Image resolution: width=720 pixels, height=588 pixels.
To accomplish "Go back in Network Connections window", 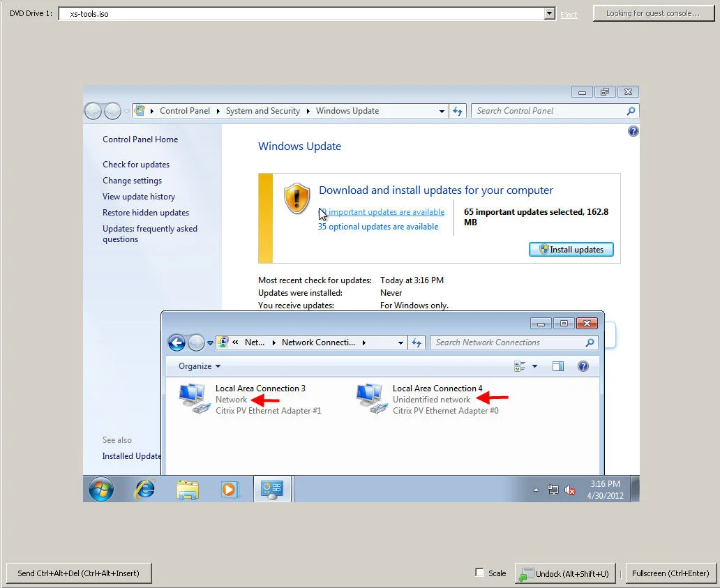I will 177,342.
